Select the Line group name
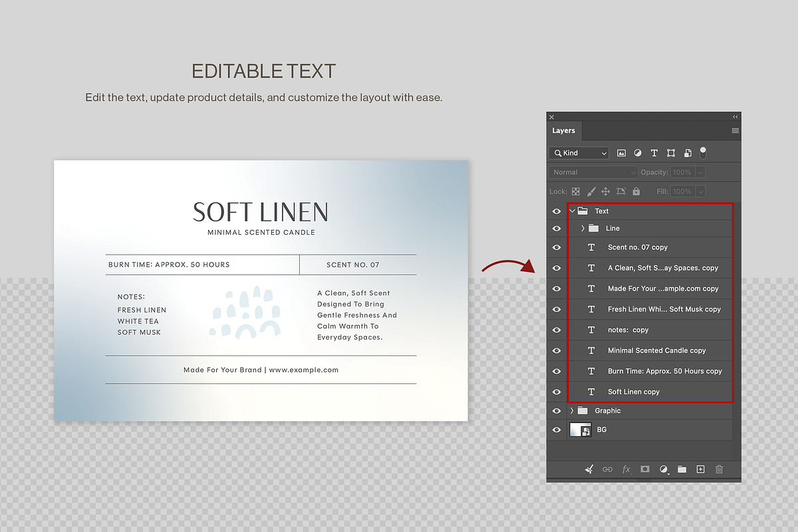 click(612, 228)
